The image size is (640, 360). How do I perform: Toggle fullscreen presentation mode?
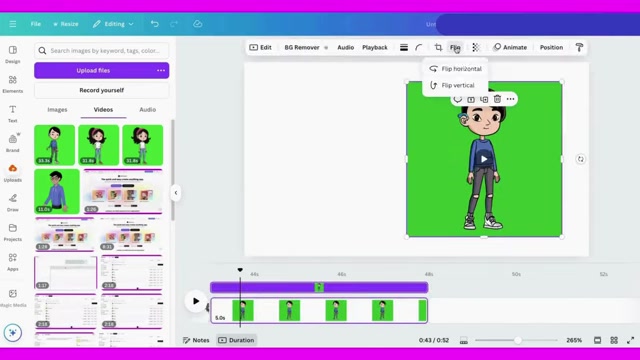pos(631,340)
